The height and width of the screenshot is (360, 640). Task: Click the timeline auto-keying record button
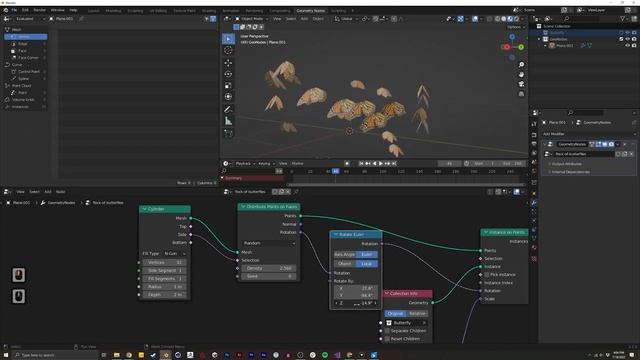pyautogui.click(x=347, y=164)
